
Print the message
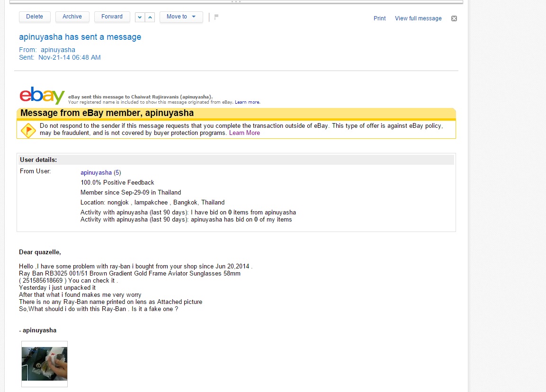pyautogui.click(x=380, y=18)
